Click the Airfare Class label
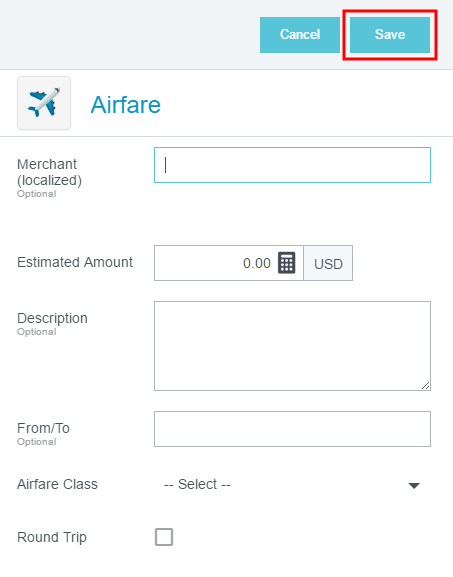The image size is (453, 577). pos(57,484)
